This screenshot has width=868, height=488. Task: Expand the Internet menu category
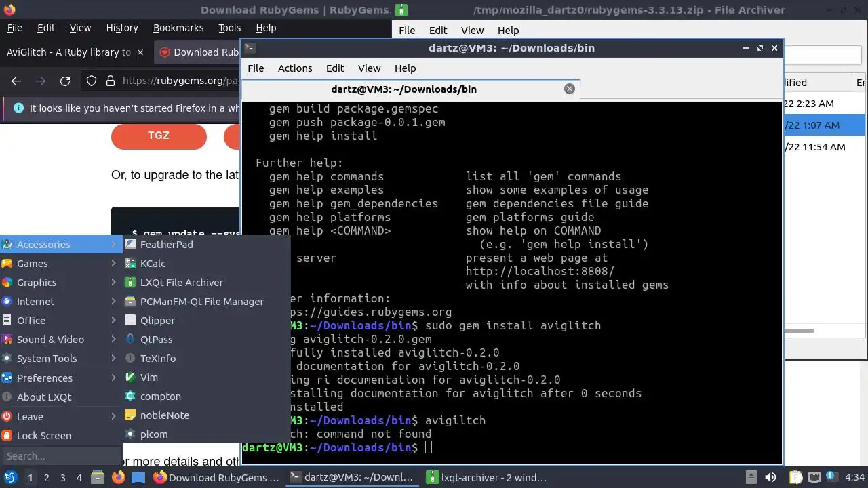(x=61, y=302)
